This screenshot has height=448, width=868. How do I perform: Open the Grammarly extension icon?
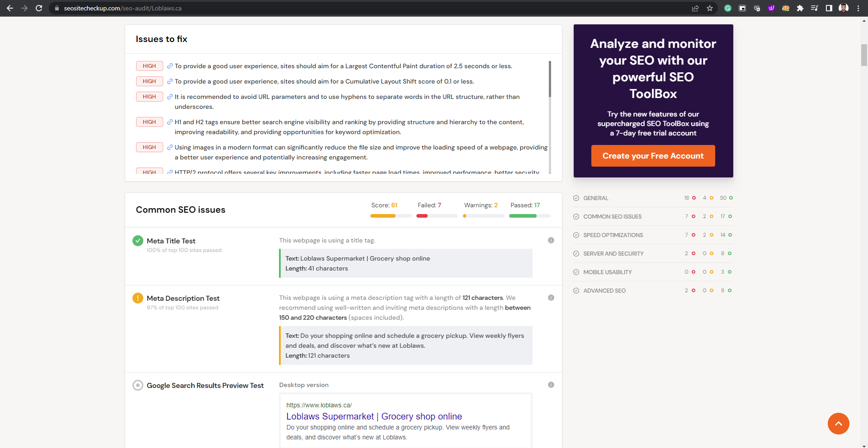point(728,8)
